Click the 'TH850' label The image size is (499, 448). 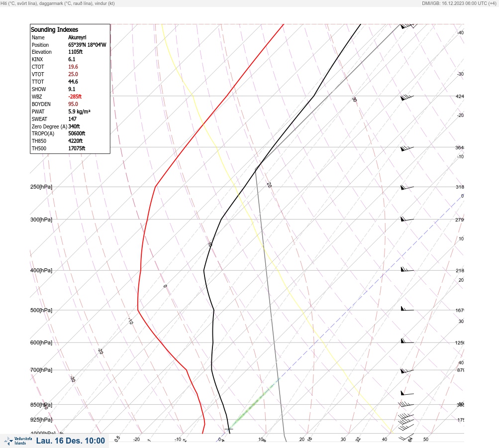(x=39, y=141)
